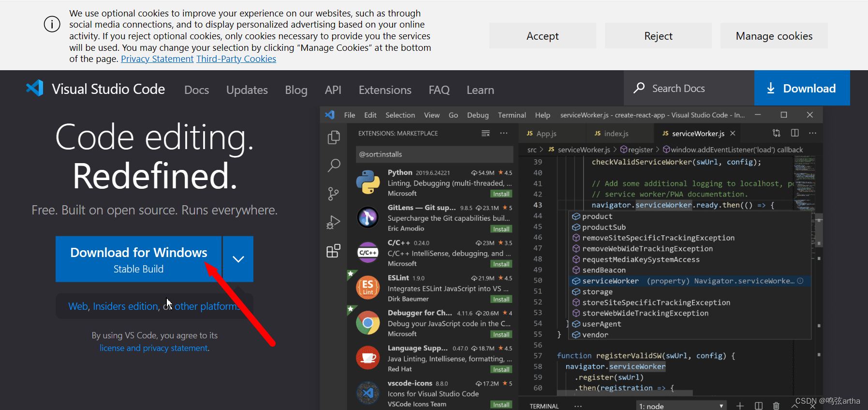Select the sendBeacon autocomplete suggestion
The image size is (868, 410).
pyautogui.click(x=691, y=270)
